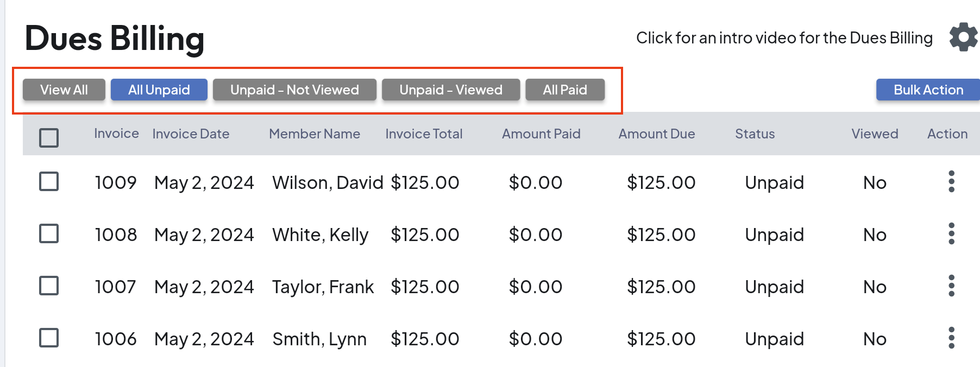Check the box for Wilson, David invoice
The width and height of the screenshot is (980, 367).
tap(49, 182)
